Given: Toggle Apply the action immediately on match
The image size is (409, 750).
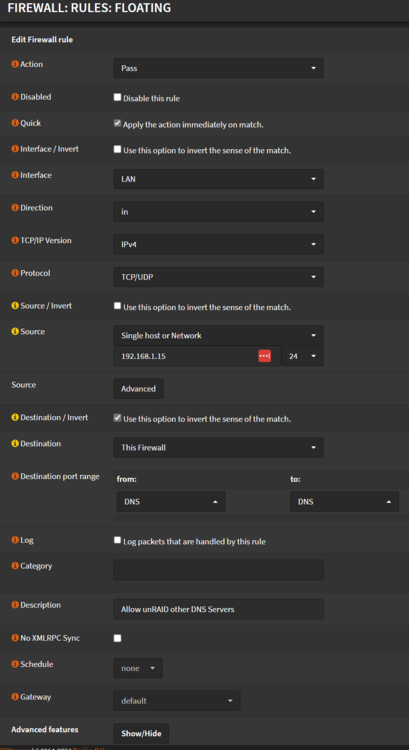Looking at the screenshot, I should point(117,123).
